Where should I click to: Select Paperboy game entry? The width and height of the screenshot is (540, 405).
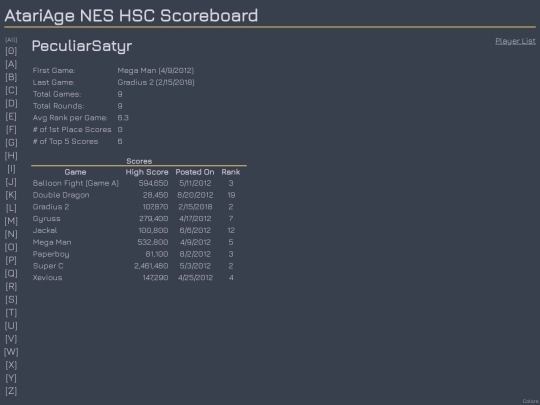51,254
